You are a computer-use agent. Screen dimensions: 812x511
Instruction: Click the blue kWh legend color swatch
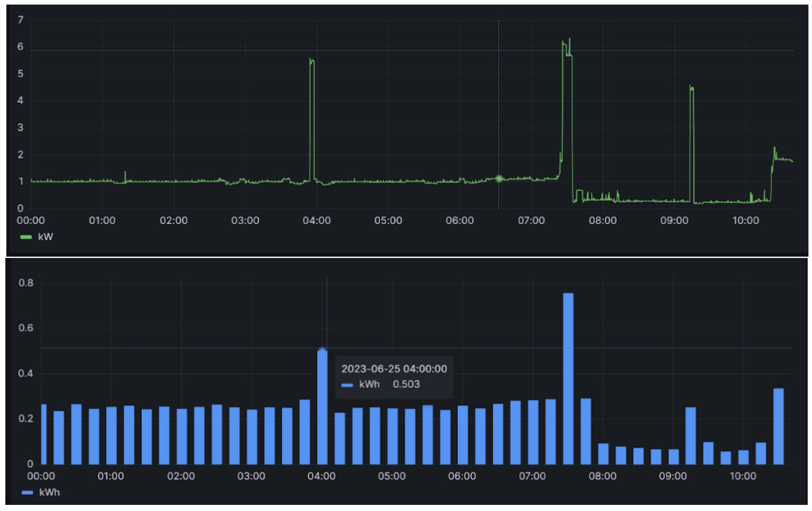27,492
